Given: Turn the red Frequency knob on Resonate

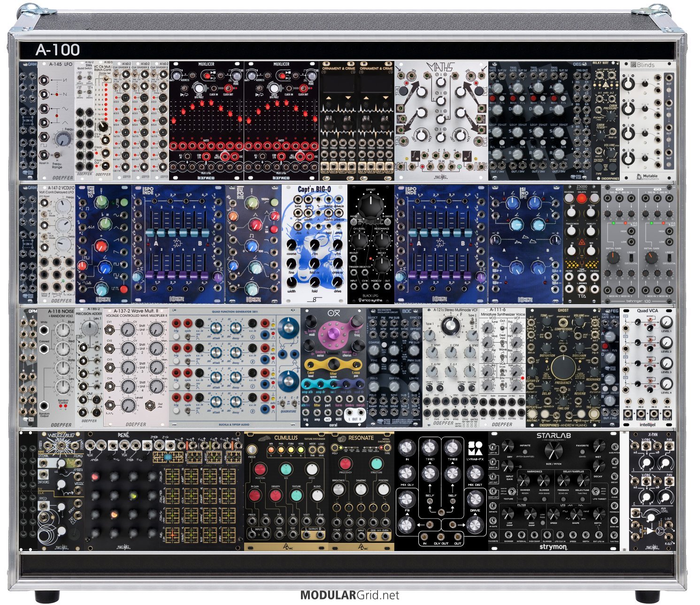Looking at the screenshot, I should (x=345, y=463).
